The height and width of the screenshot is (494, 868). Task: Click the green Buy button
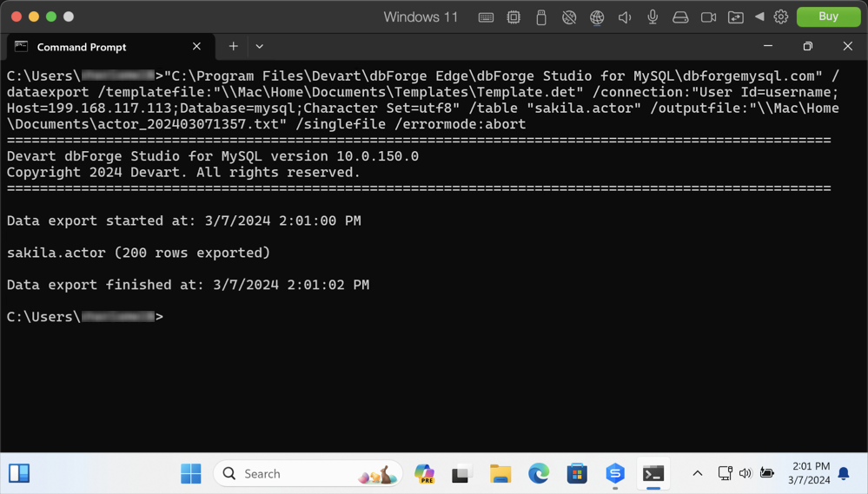pyautogui.click(x=828, y=16)
